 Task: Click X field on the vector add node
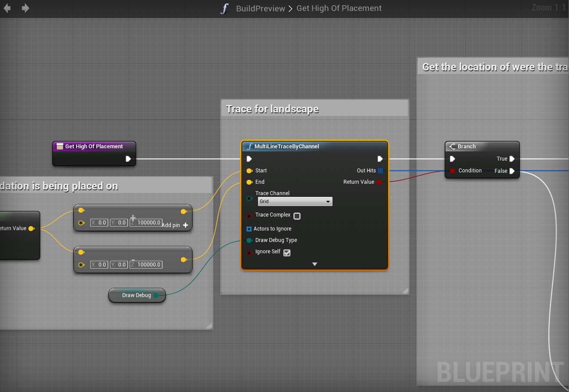[x=99, y=223]
